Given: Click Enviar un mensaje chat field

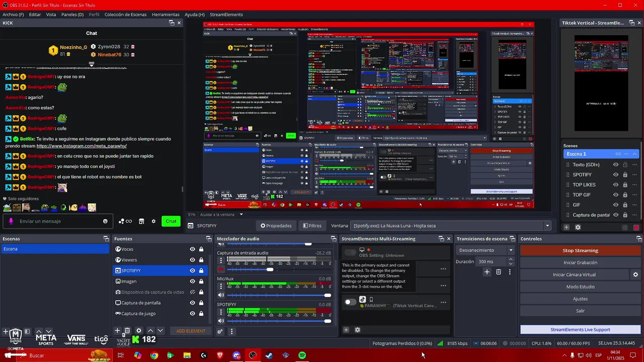Looking at the screenshot, I should click(59, 221).
